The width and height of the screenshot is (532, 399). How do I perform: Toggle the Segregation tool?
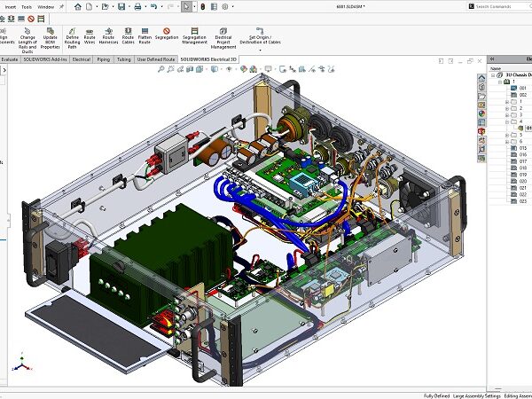(166, 35)
